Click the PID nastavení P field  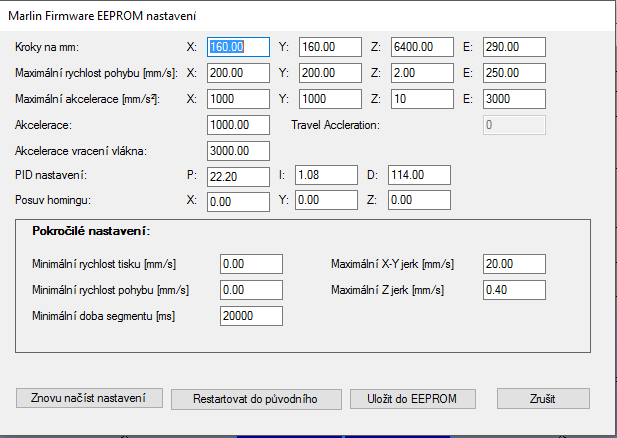pyautogui.click(x=238, y=175)
